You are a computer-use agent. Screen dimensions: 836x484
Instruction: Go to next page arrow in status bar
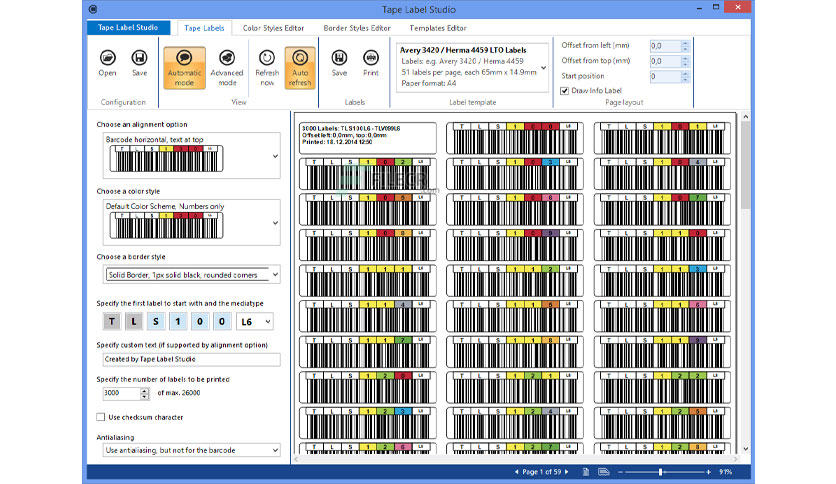tap(566, 472)
